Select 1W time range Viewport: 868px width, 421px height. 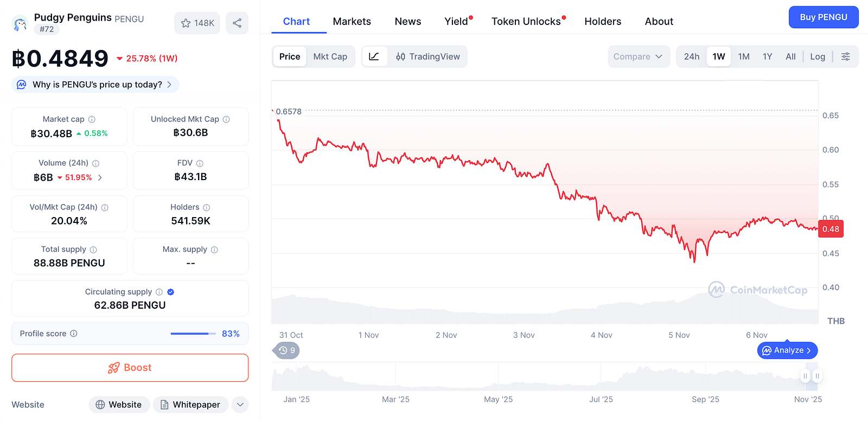pos(719,56)
